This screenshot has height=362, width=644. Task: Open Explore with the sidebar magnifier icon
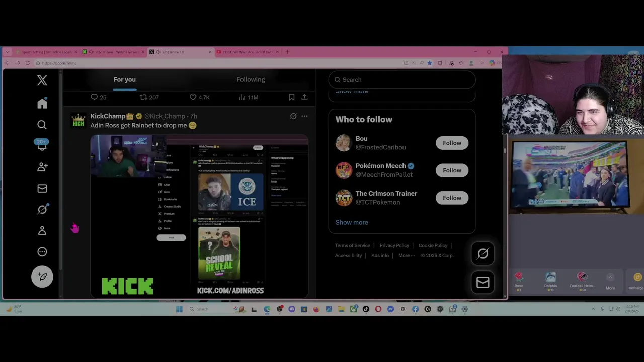(42, 125)
